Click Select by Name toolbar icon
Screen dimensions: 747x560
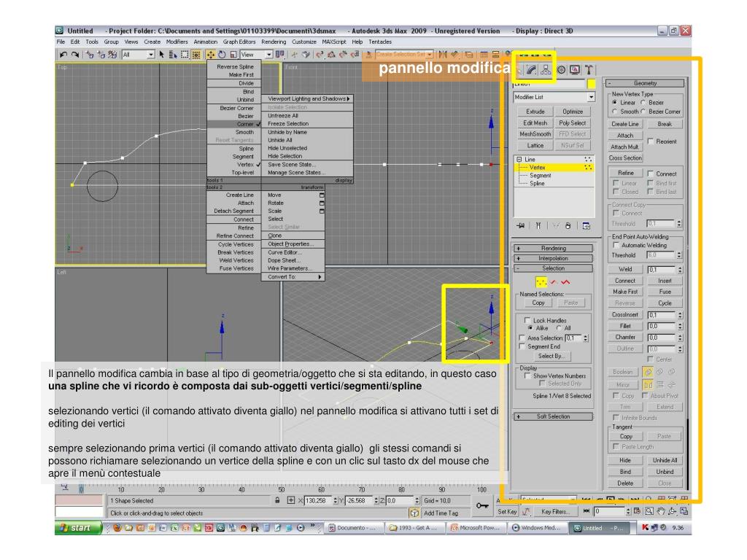click(173, 55)
